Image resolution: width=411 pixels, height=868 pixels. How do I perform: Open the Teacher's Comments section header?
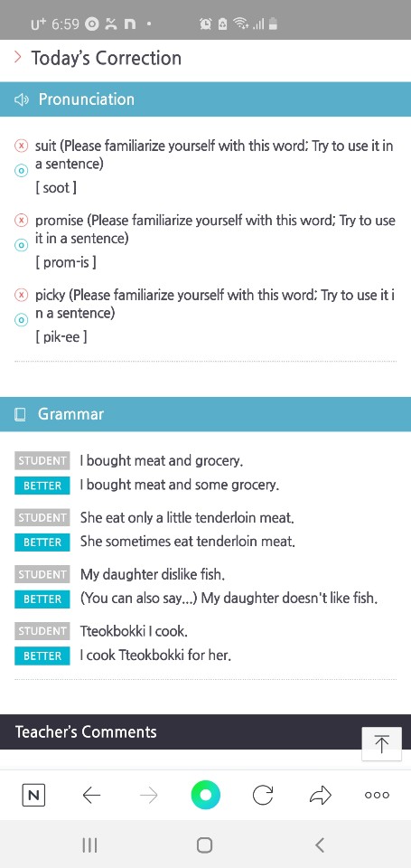[x=205, y=731]
